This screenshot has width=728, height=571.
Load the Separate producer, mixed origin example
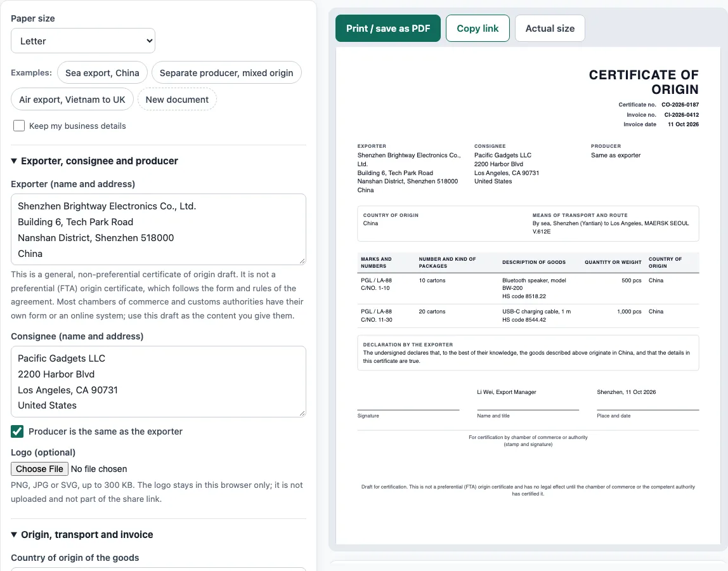click(x=226, y=73)
